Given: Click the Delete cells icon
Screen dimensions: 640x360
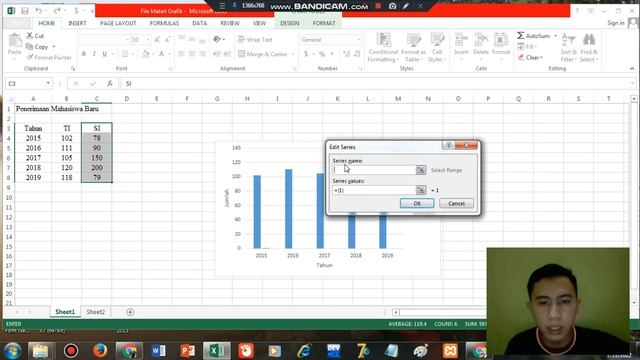Looking at the screenshot, I should coord(481,40).
